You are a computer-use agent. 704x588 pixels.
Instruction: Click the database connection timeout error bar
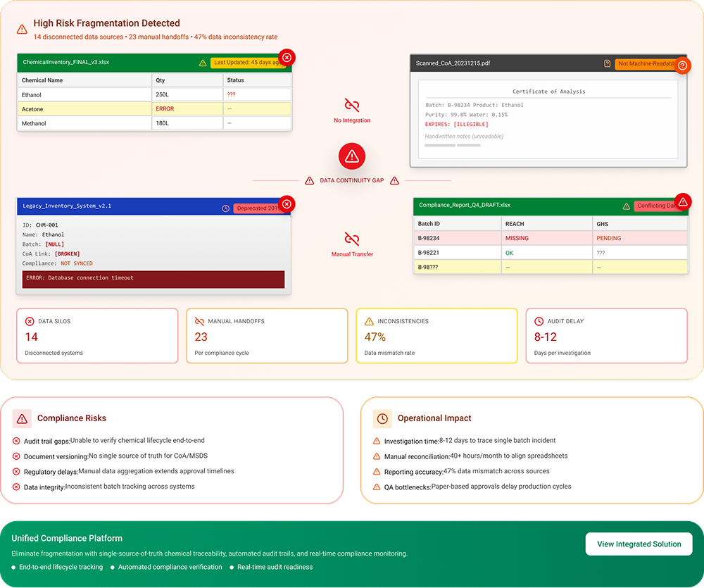click(153, 278)
